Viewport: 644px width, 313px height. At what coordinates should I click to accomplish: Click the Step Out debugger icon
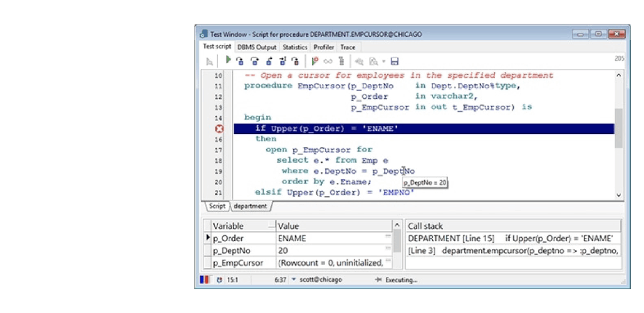269,61
